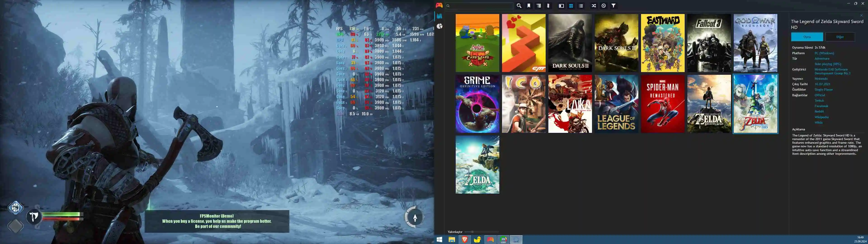The image size is (868, 244).
Task: Select the League of Legends cover
Action: point(616,104)
